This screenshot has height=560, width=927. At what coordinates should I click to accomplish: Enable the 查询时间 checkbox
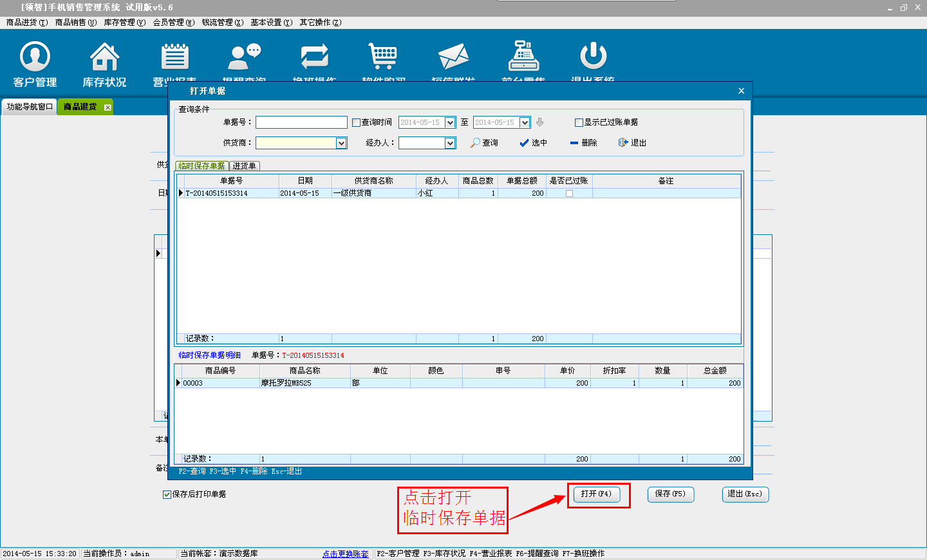pyautogui.click(x=356, y=123)
